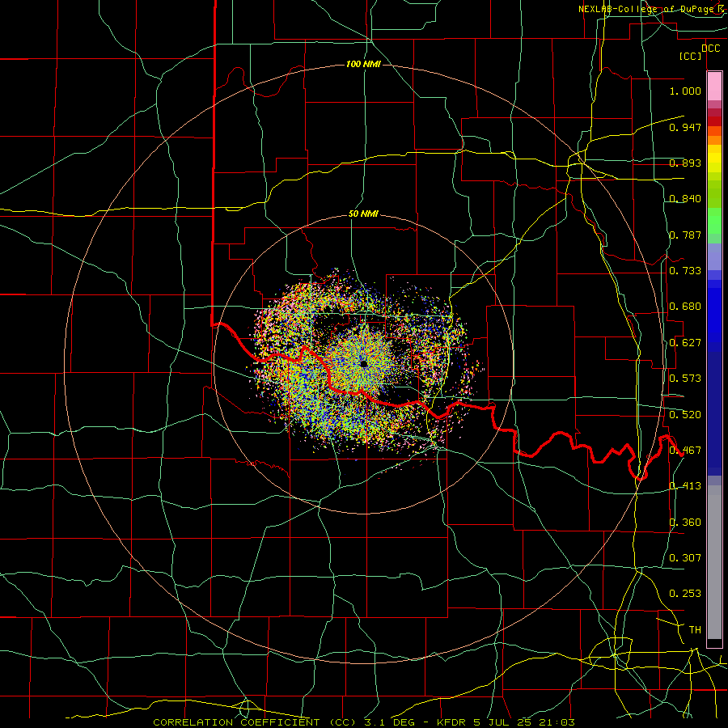Click the 0.947 scale value
The height and width of the screenshot is (728, 728).
pos(685,127)
